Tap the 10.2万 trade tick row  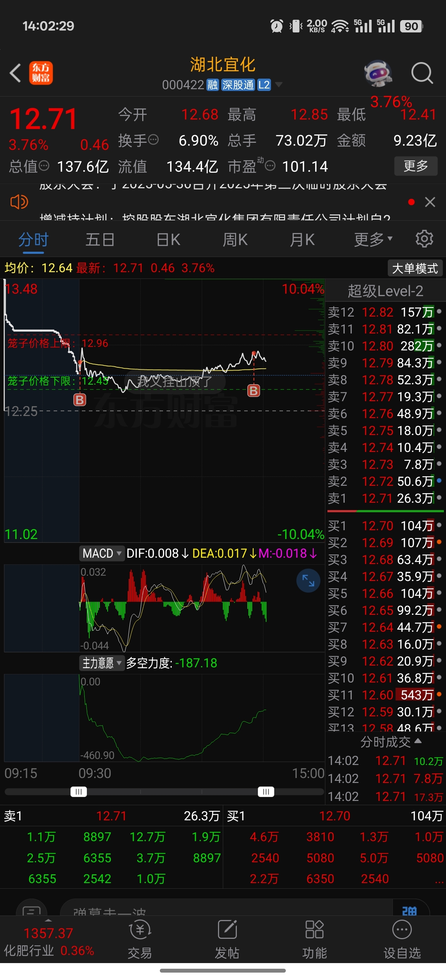385,761
